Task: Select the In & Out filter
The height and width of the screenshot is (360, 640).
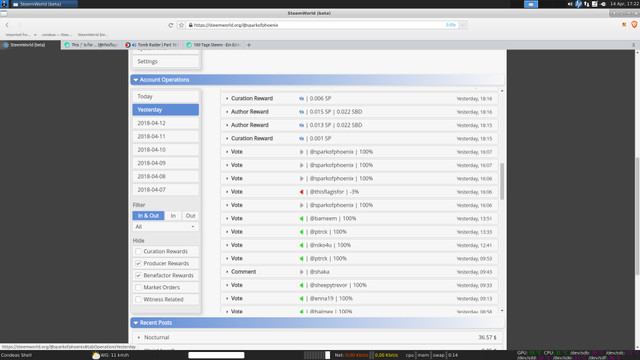Action: tap(148, 216)
